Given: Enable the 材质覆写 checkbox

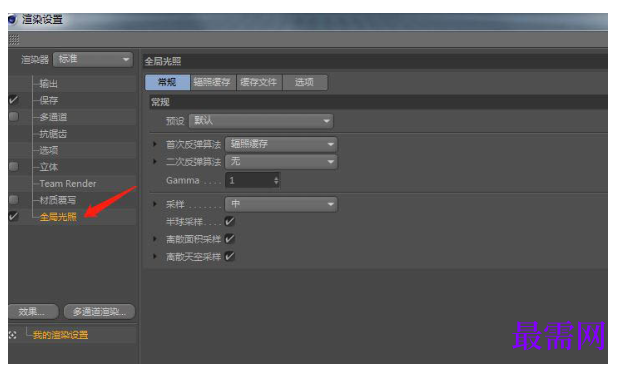Looking at the screenshot, I should (x=13, y=199).
